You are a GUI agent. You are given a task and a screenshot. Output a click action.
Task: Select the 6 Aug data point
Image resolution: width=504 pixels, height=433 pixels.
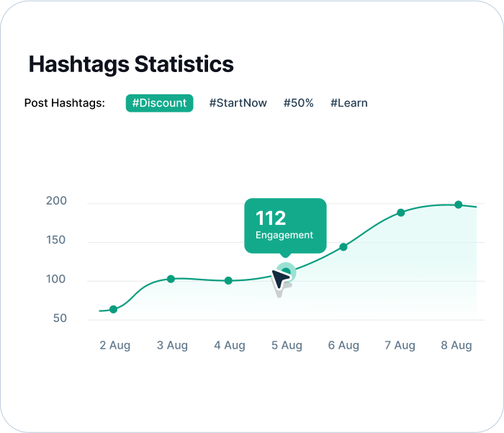point(343,247)
